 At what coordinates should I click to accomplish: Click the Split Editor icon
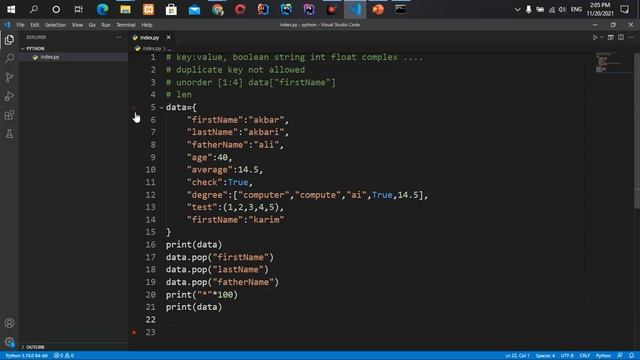click(x=621, y=37)
